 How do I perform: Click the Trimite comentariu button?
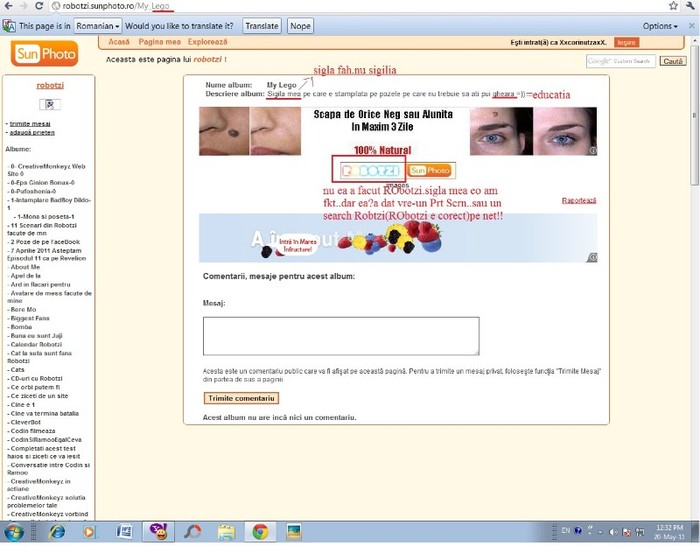click(x=242, y=398)
